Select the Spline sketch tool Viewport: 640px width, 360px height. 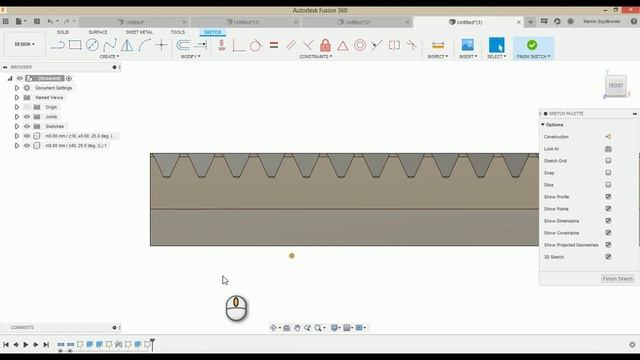(110, 45)
